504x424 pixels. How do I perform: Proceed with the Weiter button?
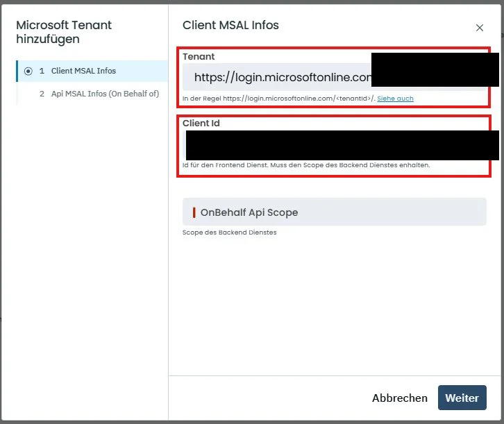[x=462, y=398]
